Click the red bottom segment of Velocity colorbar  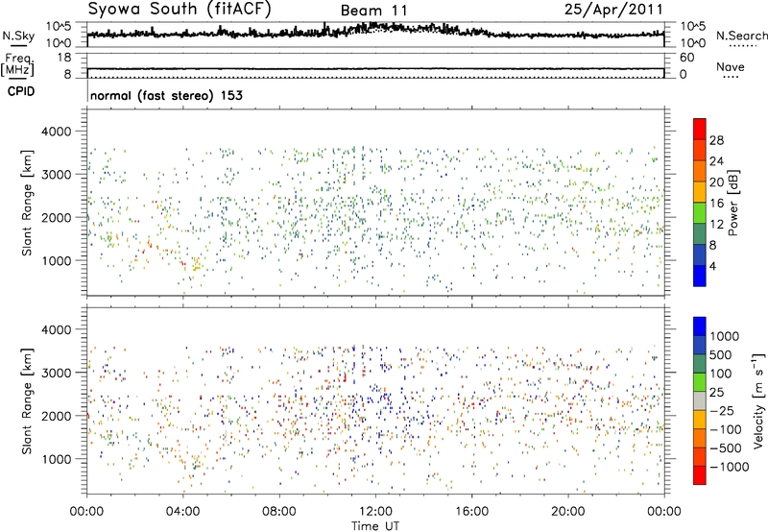(x=700, y=475)
